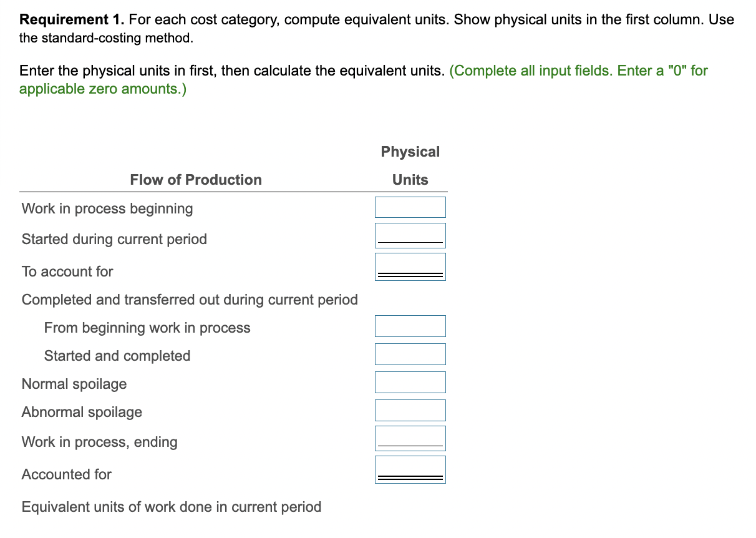Click the From beginning work in process field
The width and height of the screenshot is (756, 538).
tap(410, 326)
